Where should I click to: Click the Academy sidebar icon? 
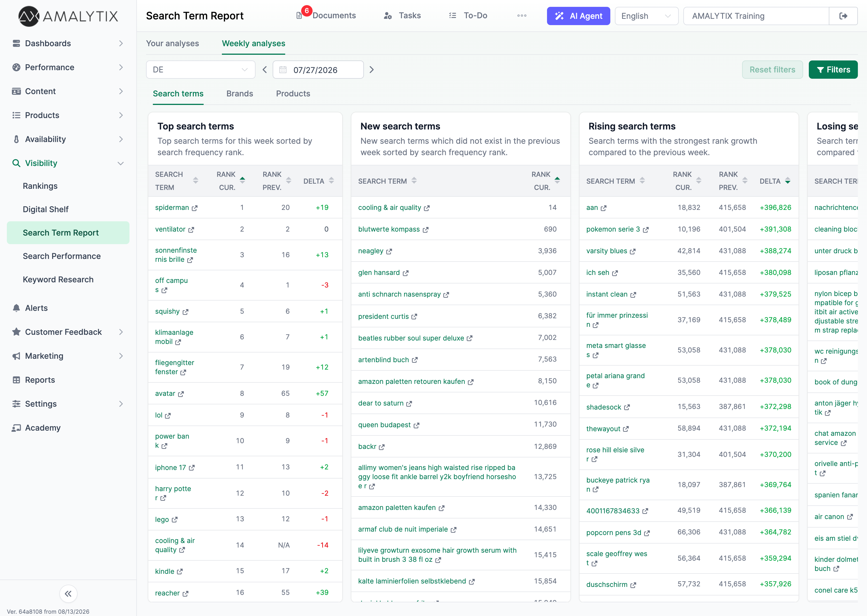coord(16,428)
